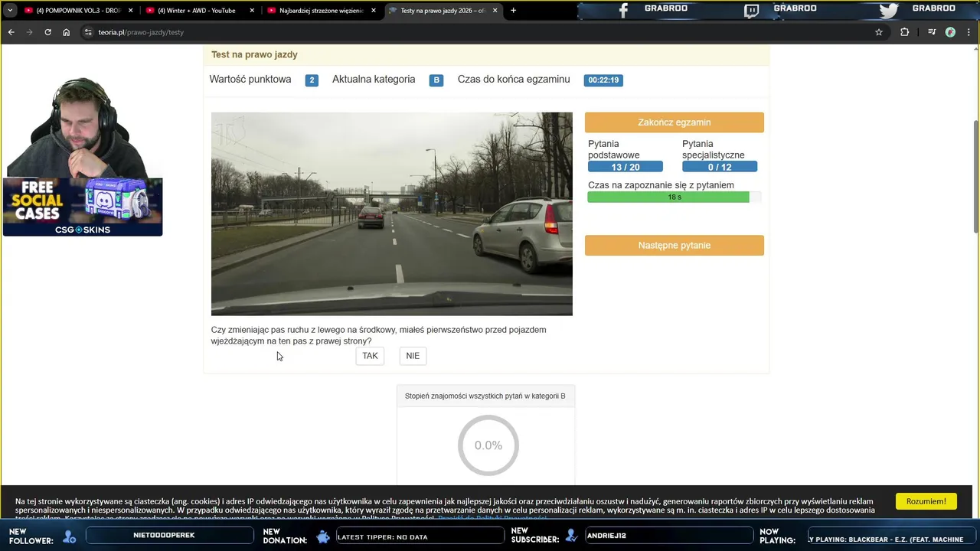Click the page vertical scrollbar
Viewport: 980px width, 551px height.
click(x=975, y=176)
